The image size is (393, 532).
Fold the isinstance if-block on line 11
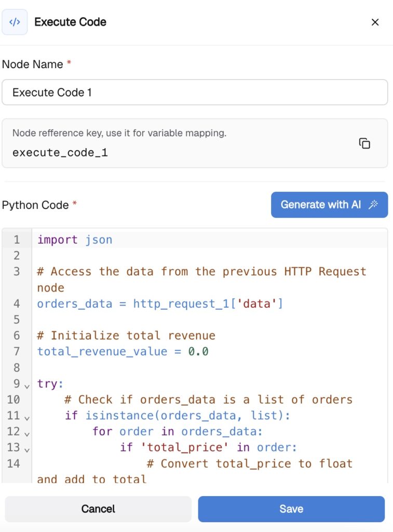[x=26, y=417]
